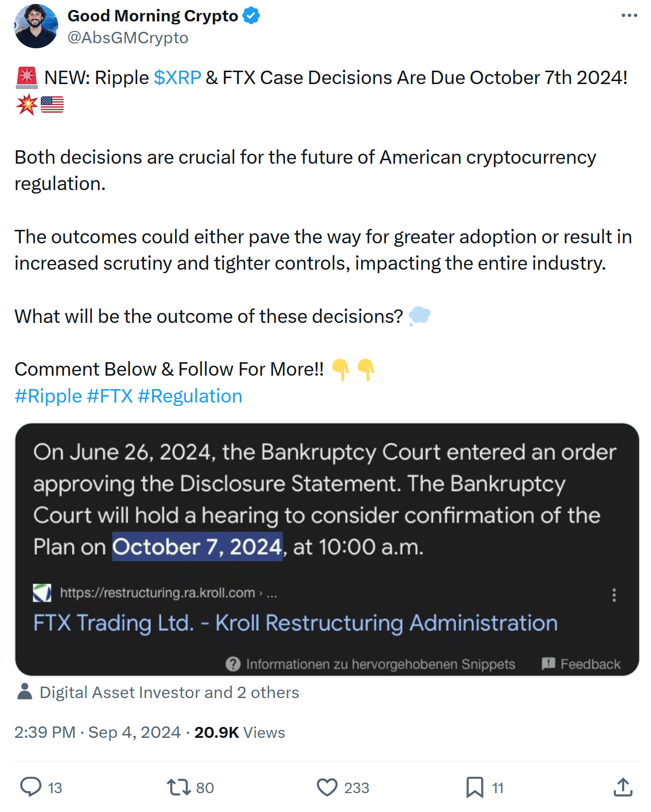Click the highlighted October 7, 2024 text
Viewport: 651px width, 812px height.
pos(197,547)
